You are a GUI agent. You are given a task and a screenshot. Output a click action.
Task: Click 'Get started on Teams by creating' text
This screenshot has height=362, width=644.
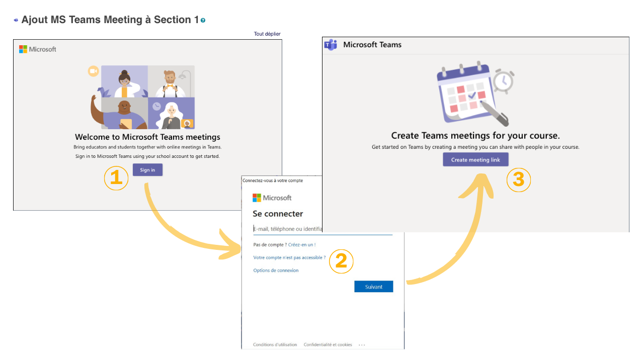tap(475, 147)
